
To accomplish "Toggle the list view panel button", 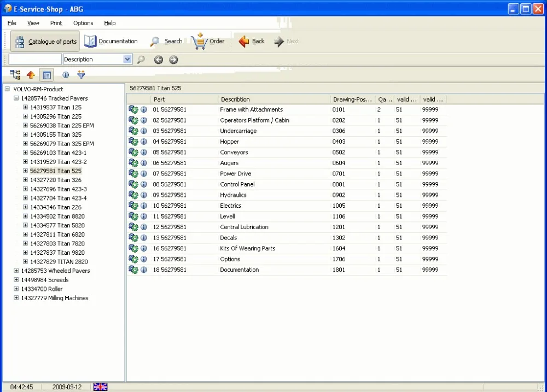I will pyautogui.click(x=46, y=75).
